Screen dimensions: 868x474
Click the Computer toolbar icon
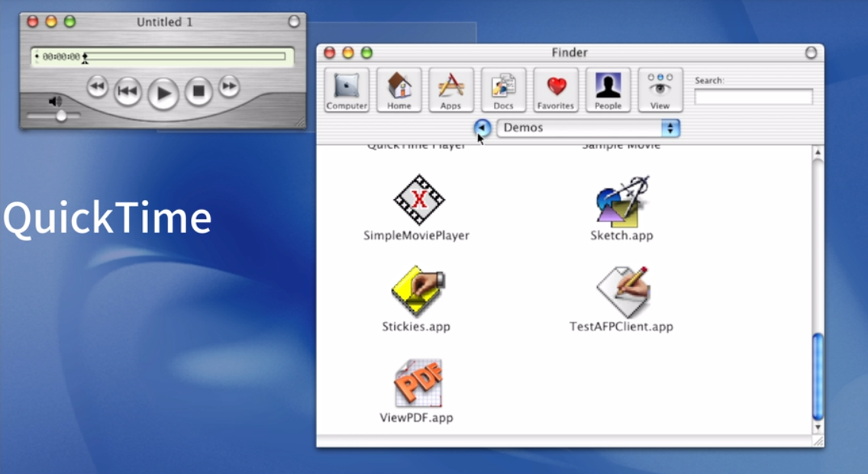pyautogui.click(x=347, y=90)
